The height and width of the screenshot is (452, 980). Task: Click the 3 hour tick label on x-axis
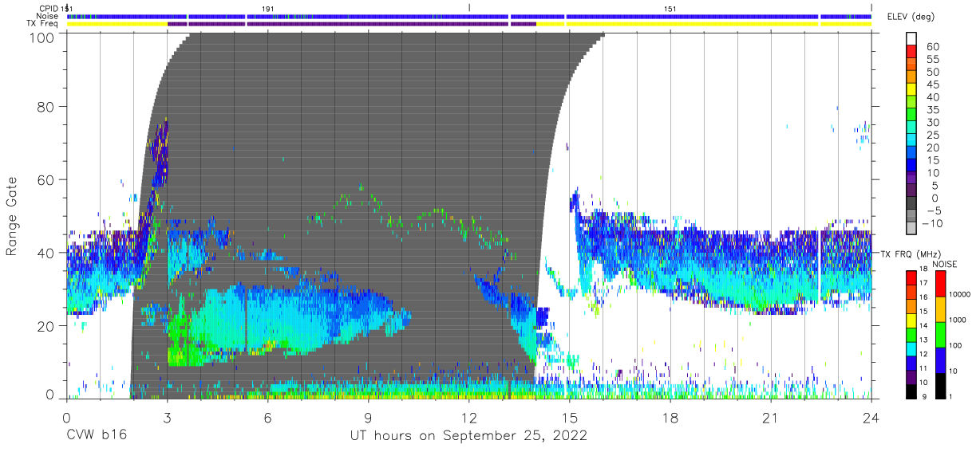(167, 417)
